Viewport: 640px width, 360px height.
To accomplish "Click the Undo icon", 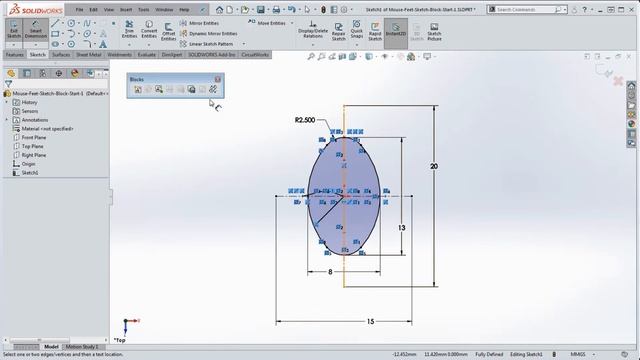I will coord(291,9).
